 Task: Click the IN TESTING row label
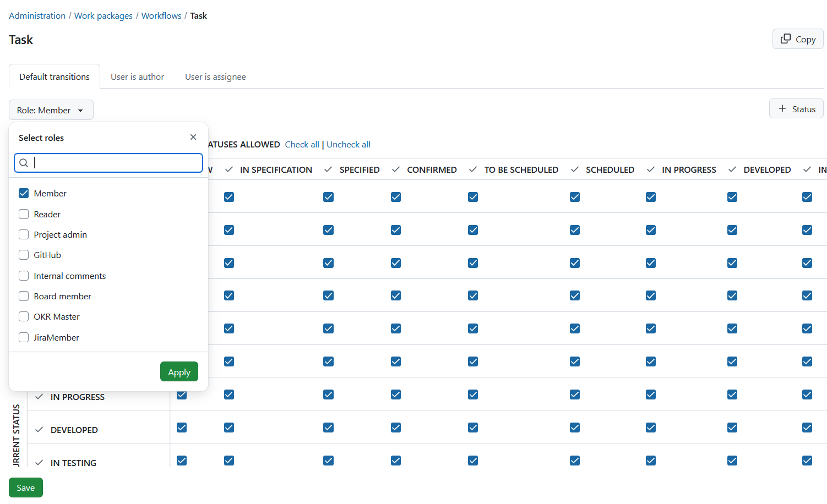[x=73, y=463]
